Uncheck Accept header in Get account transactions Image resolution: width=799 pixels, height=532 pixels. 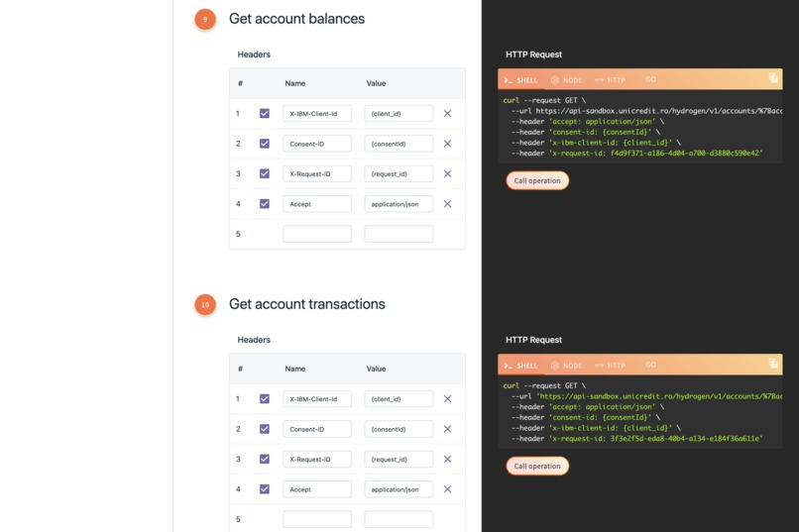coord(265,488)
